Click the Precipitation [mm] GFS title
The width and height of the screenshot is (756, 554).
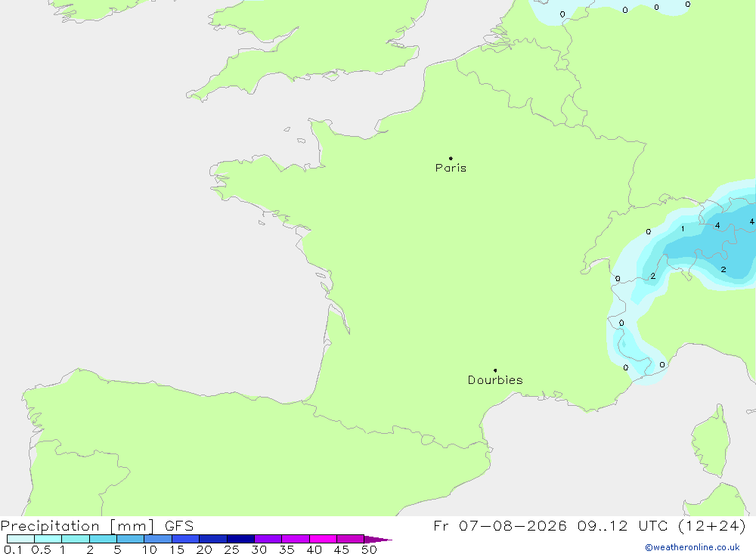tap(97, 525)
